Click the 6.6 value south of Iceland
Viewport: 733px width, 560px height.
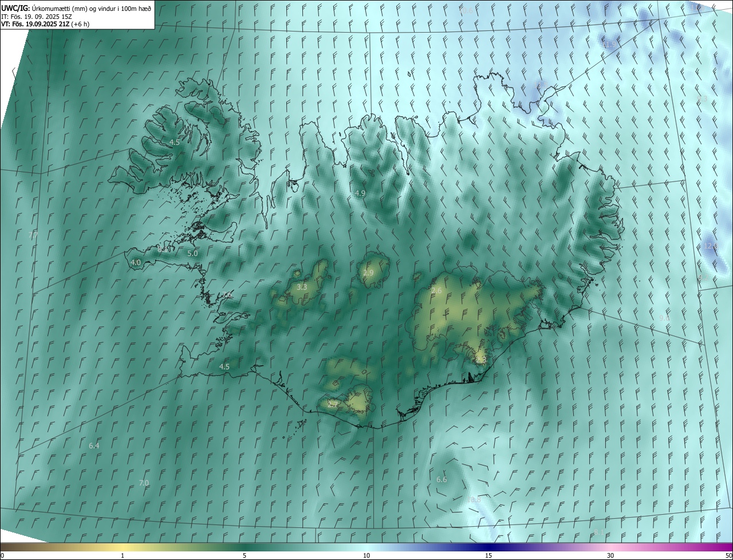tap(442, 480)
